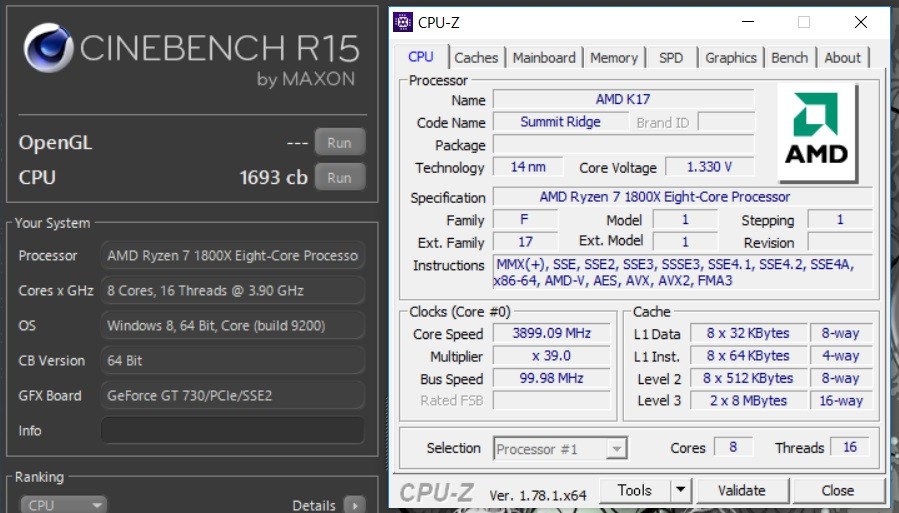The image size is (899, 513).
Task: Click the Close button in CPU-Z
Action: pyautogui.click(x=838, y=491)
